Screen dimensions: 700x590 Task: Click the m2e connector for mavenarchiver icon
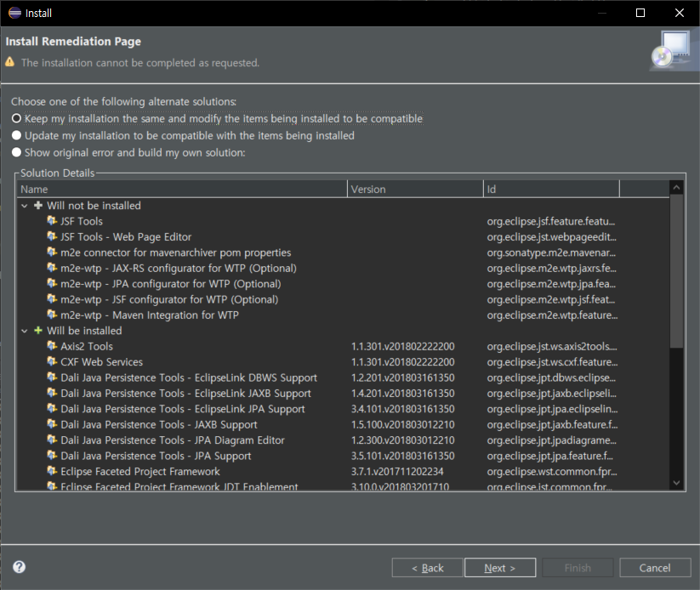(x=52, y=252)
